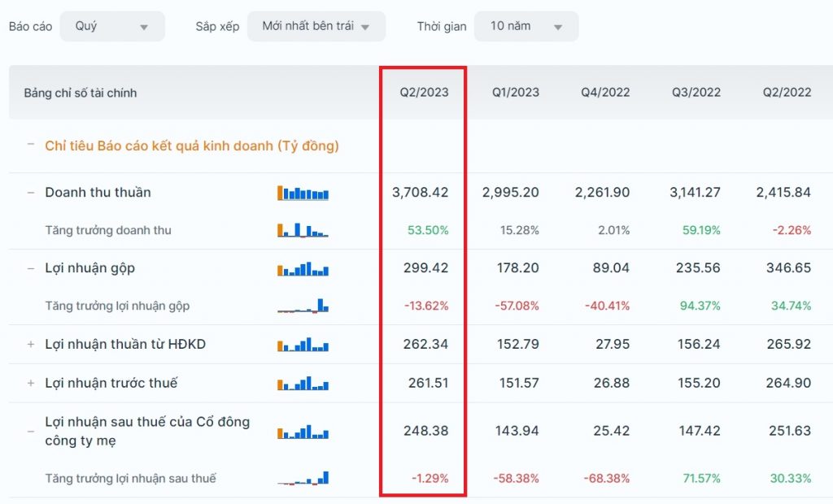Expand the Lợi nhuận trước thuế row
The height and width of the screenshot is (504, 833).
(31, 383)
